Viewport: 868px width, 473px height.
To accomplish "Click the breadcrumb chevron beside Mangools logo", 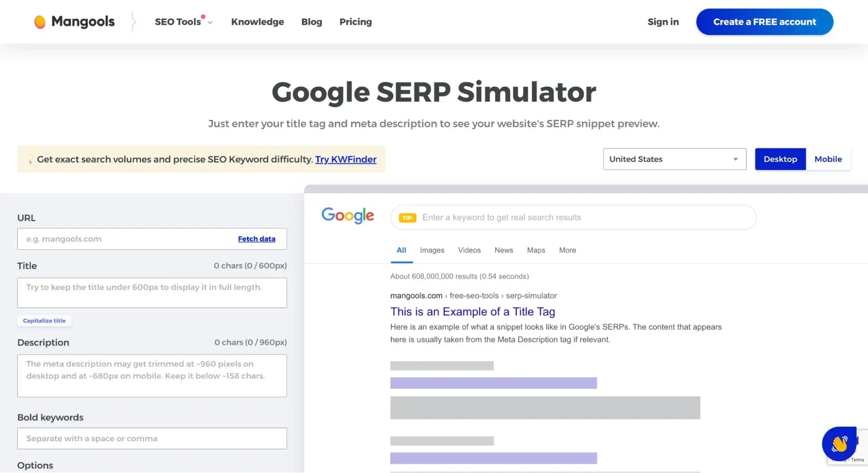I will coord(134,22).
